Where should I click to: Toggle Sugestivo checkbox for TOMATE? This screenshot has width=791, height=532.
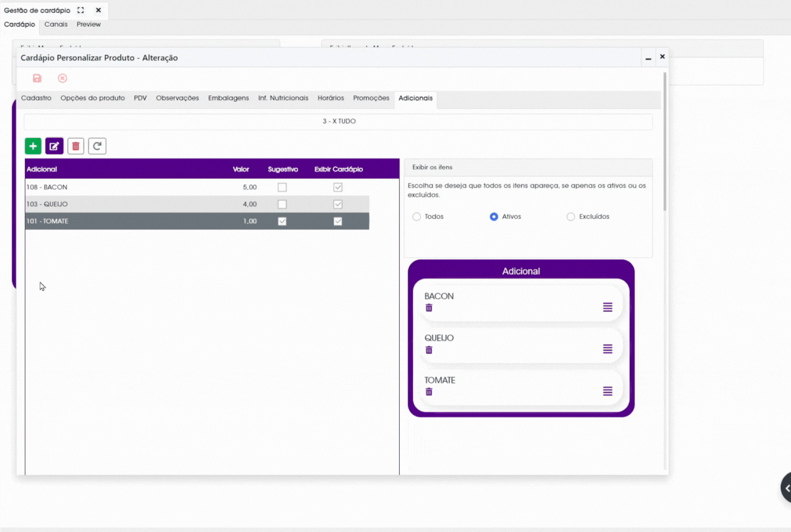pos(282,221)
